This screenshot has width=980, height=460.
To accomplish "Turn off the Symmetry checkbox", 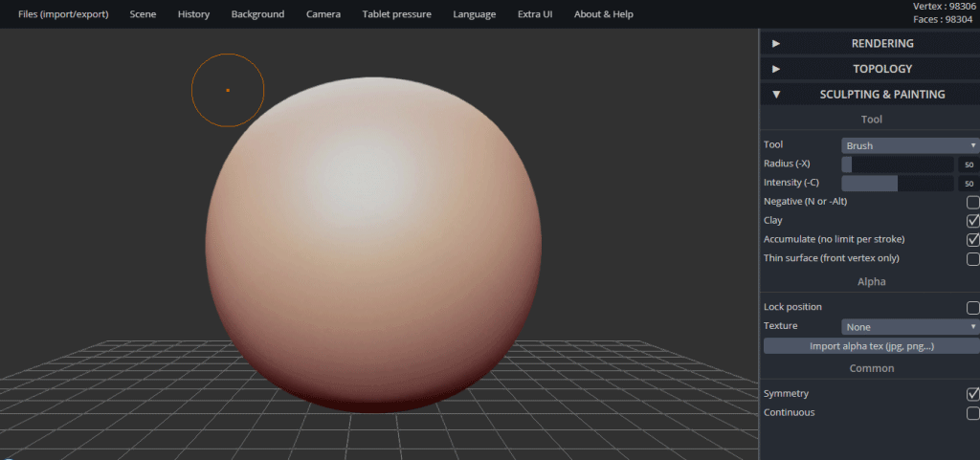I will click(972, 394).
